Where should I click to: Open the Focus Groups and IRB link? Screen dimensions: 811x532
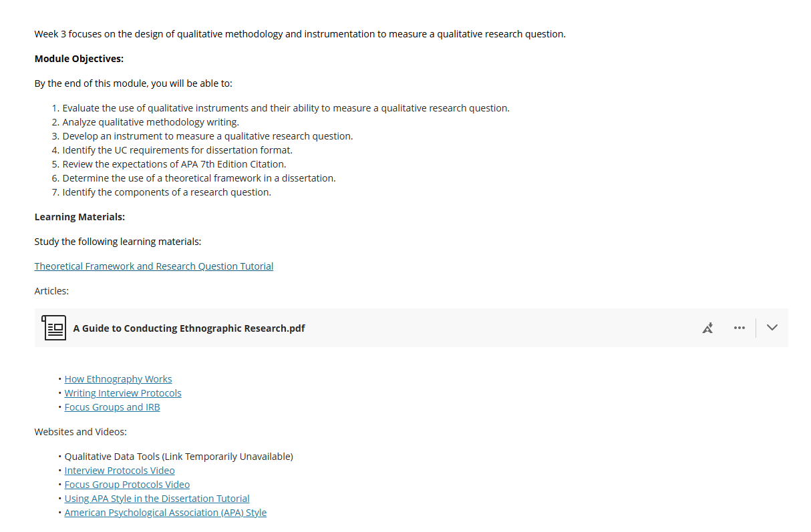(112, 407)
